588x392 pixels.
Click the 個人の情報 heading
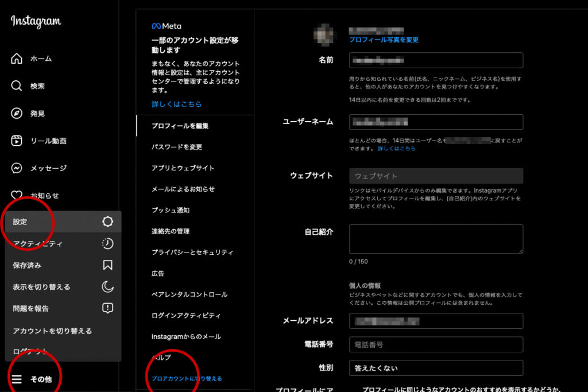click(365, 286)
